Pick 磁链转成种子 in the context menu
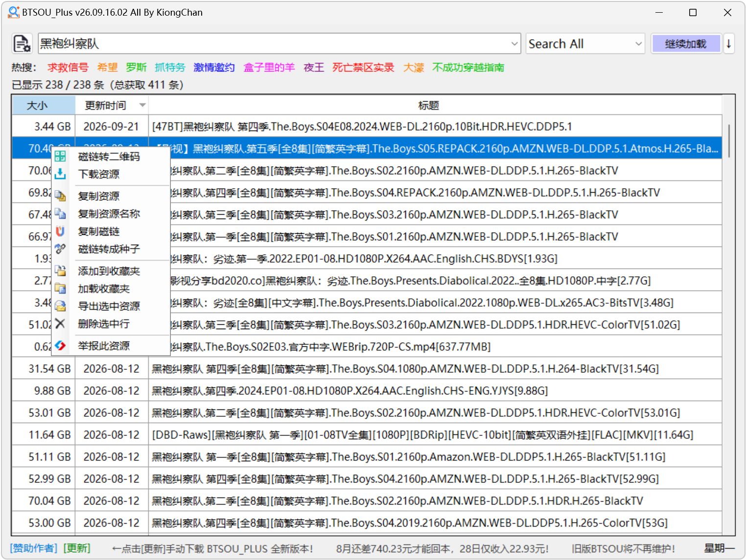This screenshot has height=560, width=746. point(111,249)
